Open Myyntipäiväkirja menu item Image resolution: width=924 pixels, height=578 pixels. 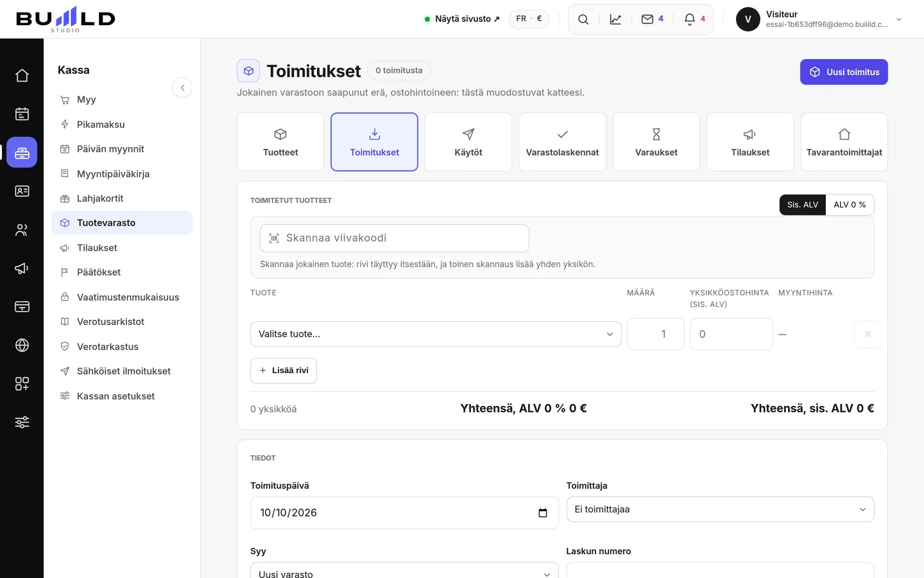pos(122,174)
